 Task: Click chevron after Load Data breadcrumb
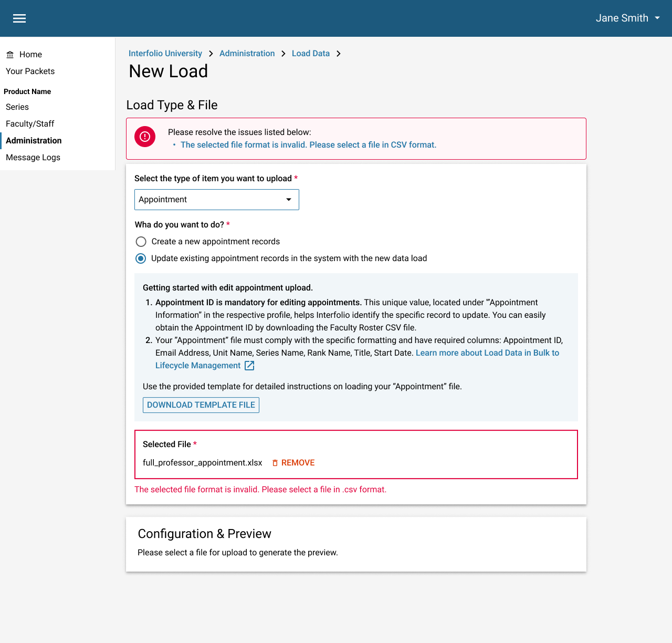point(338,54)
